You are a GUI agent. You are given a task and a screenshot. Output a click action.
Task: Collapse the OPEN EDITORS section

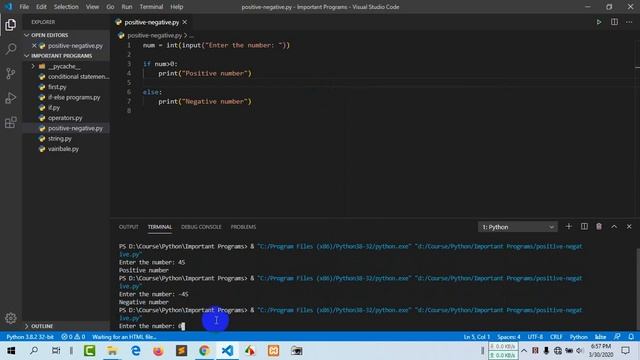coord(66,35)
